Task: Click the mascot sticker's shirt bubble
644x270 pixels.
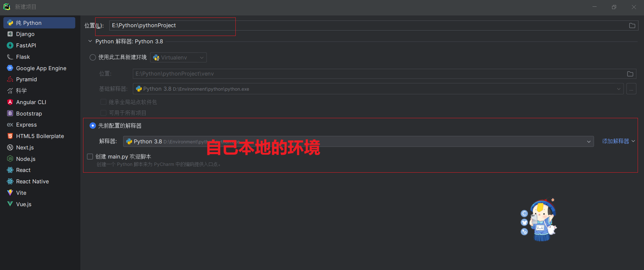Action: 524,222
